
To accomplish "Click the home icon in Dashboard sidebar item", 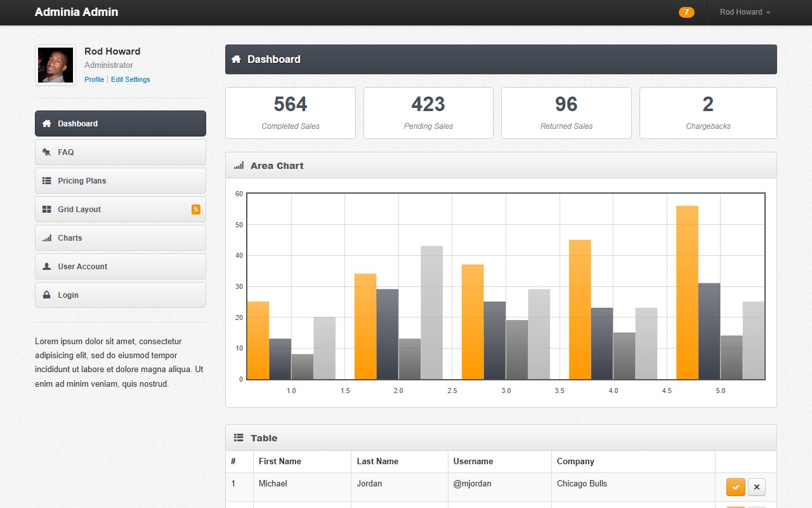I will [x=46, y=124].
